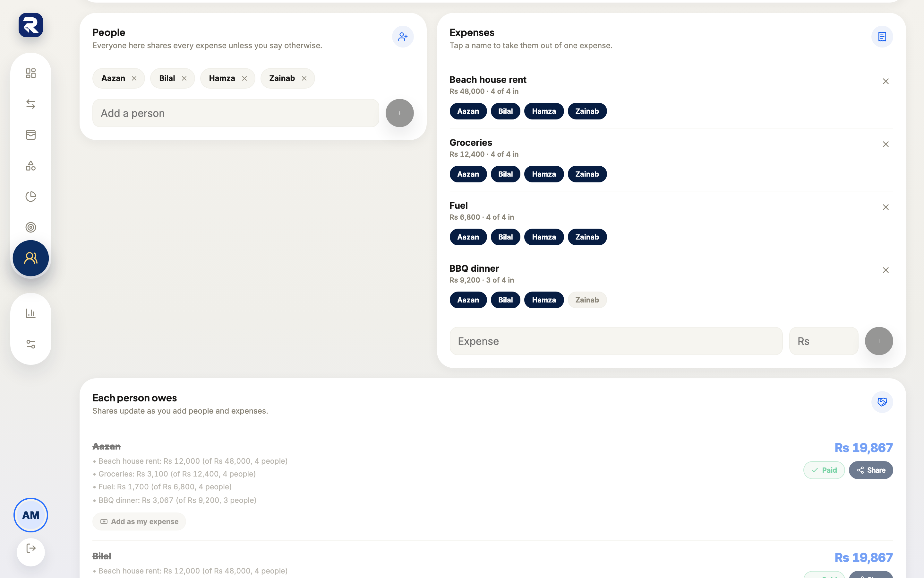Toggle Bilal out of Groceries
The image size is (924, 578).
505,174
